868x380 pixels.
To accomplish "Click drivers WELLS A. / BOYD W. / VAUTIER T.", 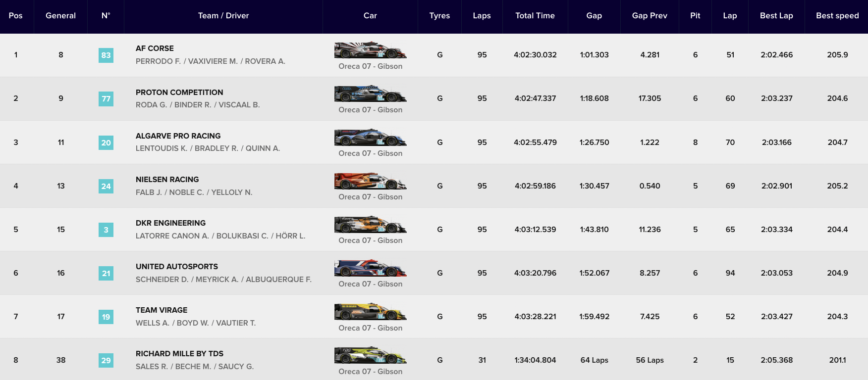I will click(196, 323).
